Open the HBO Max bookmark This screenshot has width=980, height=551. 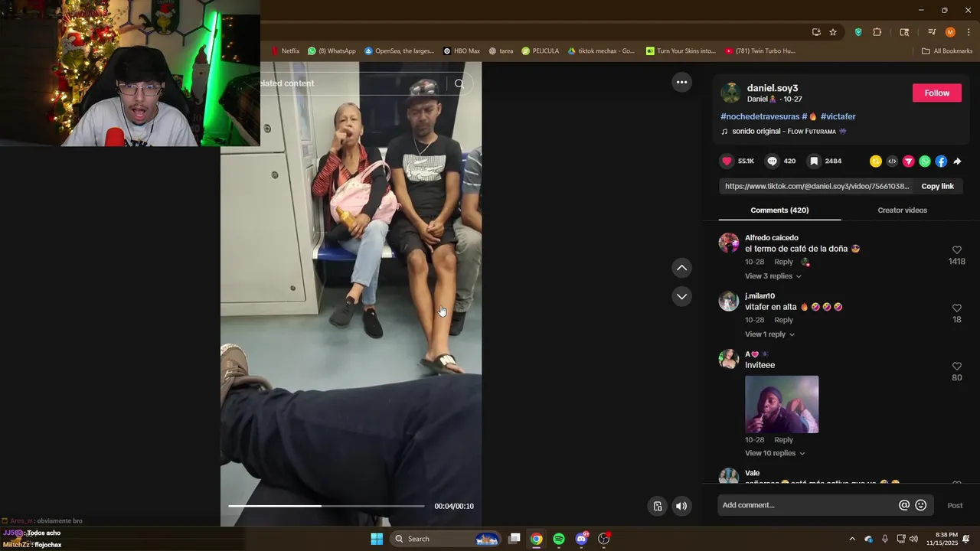point(462,51)
